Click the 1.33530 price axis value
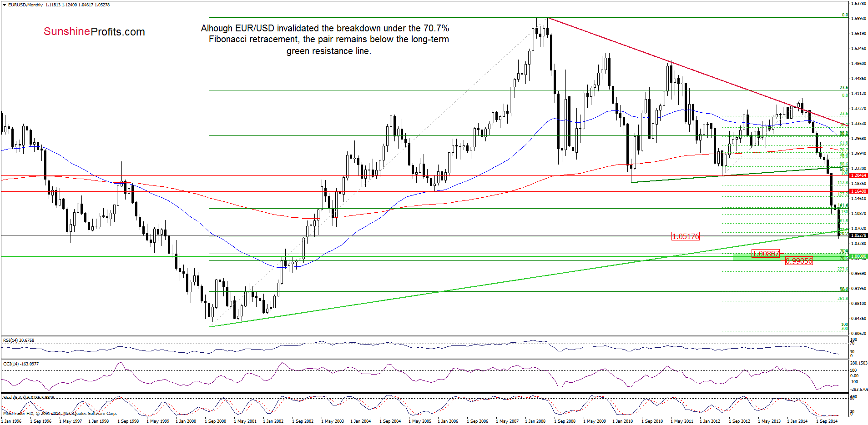The width and height of the screenshot is (868, 425). click(x=858, y=124)
